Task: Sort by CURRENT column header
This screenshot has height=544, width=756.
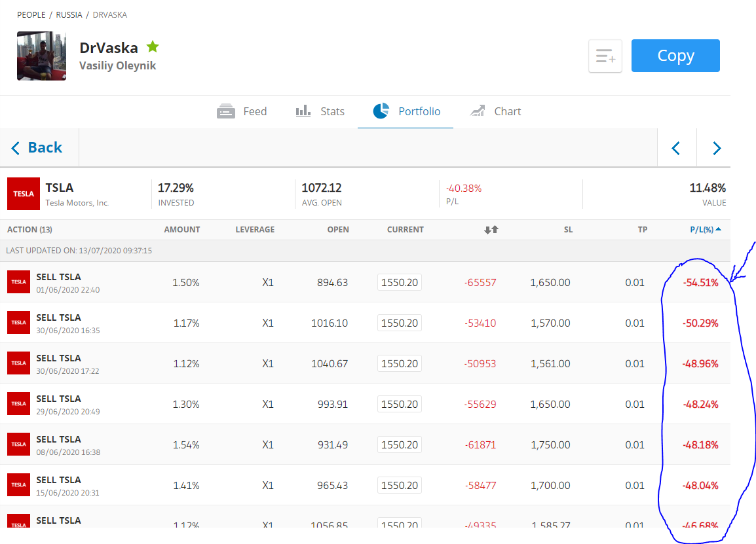Action: [x=405, y=230]
